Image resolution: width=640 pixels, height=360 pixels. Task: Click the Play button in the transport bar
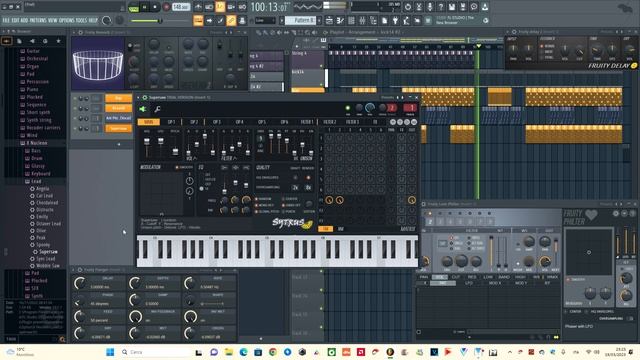tap(144, 7)
